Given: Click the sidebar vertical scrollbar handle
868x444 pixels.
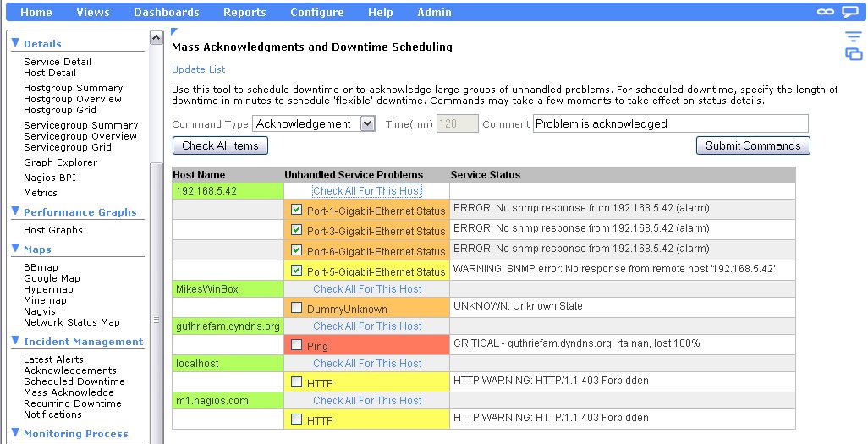Looking at the screenshot, I should [x=157, y=320].
